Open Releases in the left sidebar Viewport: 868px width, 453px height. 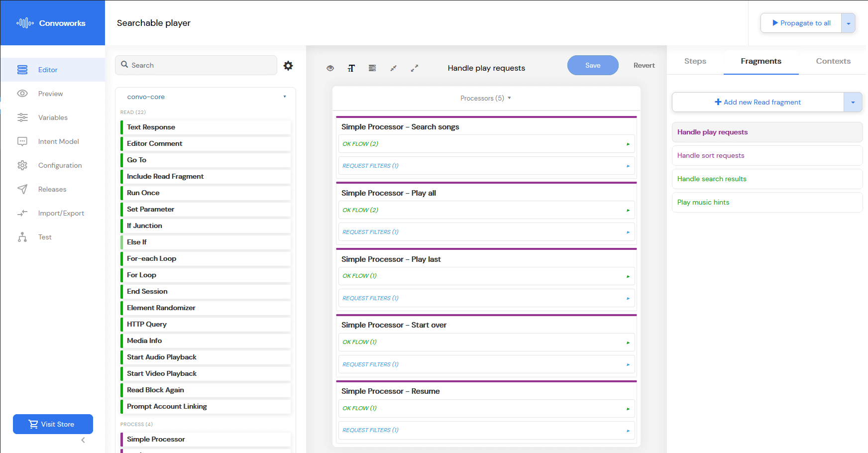tap(53, 189)
